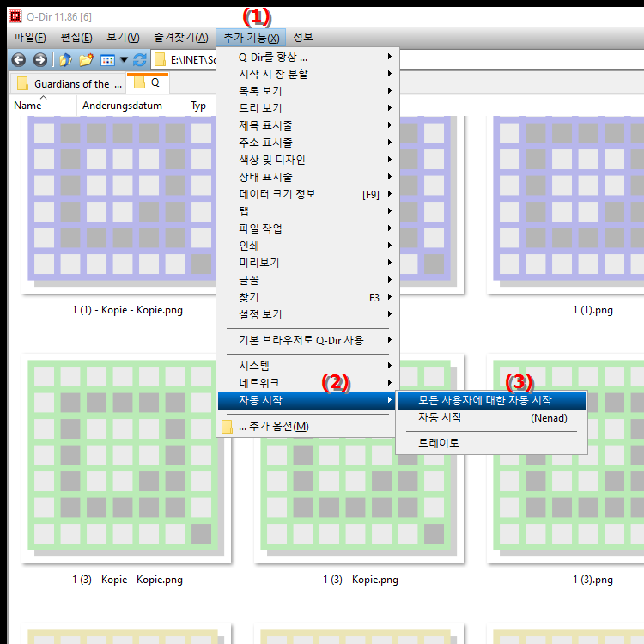Sort by the Typ column header

pyautogui.click(x=200, y=106)
